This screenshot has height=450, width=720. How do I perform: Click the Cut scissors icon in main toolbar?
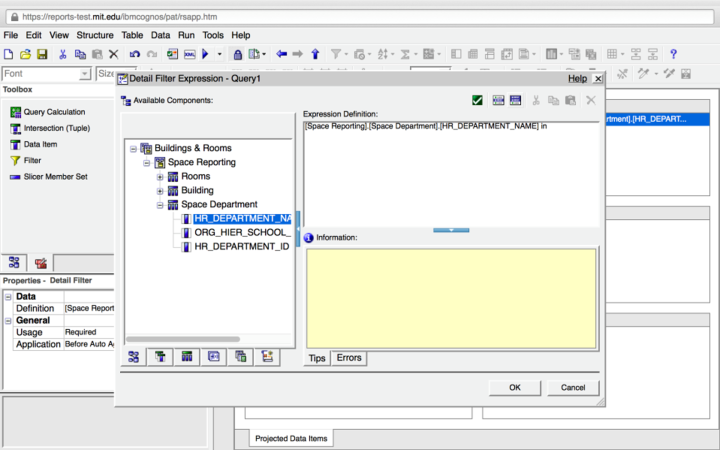point(63,54)
